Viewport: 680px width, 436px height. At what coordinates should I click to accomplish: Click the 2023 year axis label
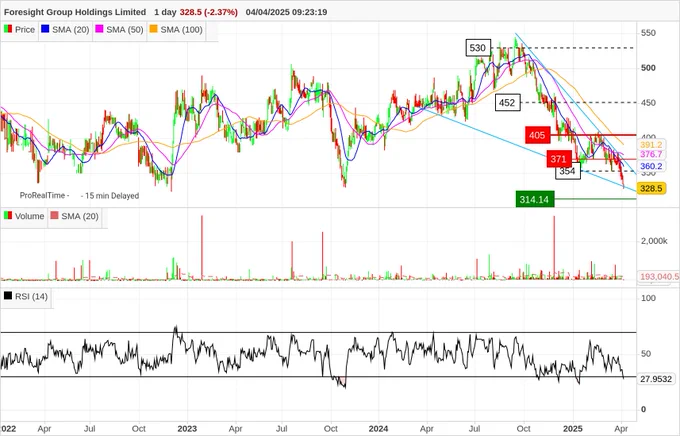tap(187, 429)
